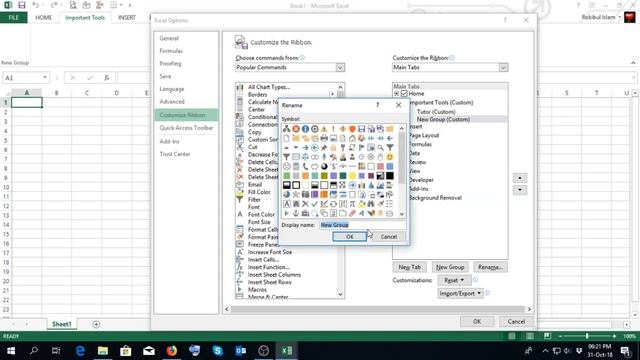The height and width of the screenshot is (360, 640).
Task: Open the Customize the Ribbon dropdown
Action: [x=503, y=67]
